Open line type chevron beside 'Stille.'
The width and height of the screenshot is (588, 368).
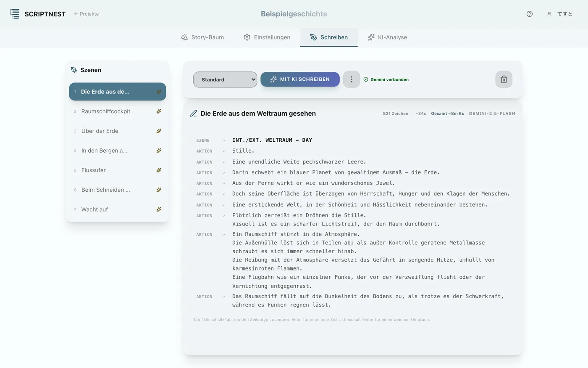coord(223,151)
